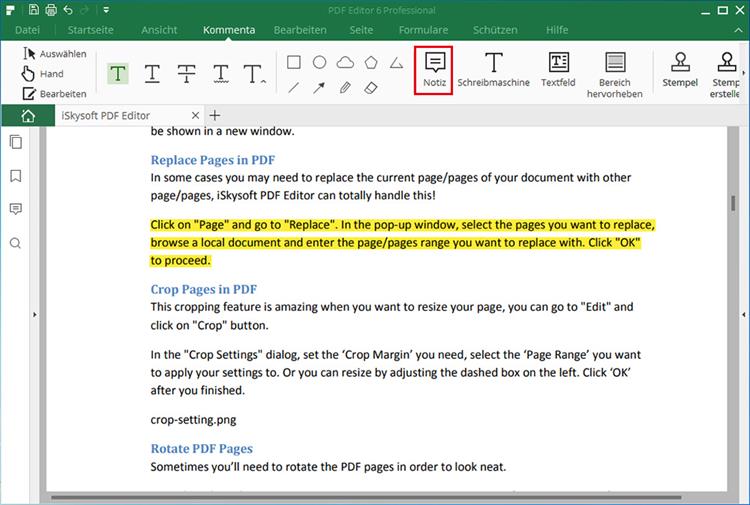Click the Save icon in title bar

pos(33,10)
